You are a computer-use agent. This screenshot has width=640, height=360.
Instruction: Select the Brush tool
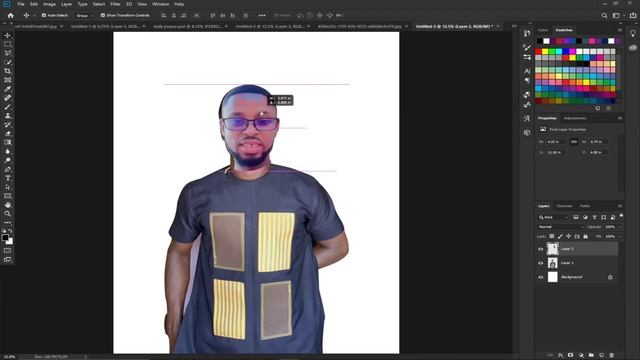tap(7, 107)
